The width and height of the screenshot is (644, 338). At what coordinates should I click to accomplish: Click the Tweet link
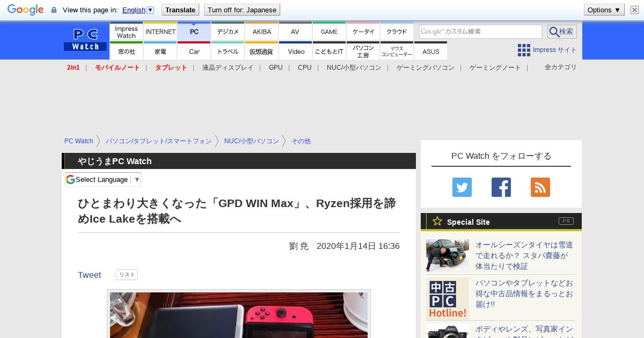coord(90,275)
